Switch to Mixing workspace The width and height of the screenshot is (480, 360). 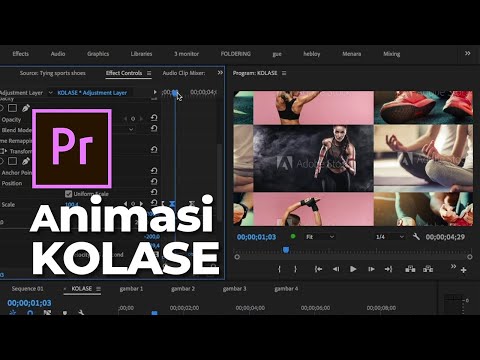click(x=391, y=54)
